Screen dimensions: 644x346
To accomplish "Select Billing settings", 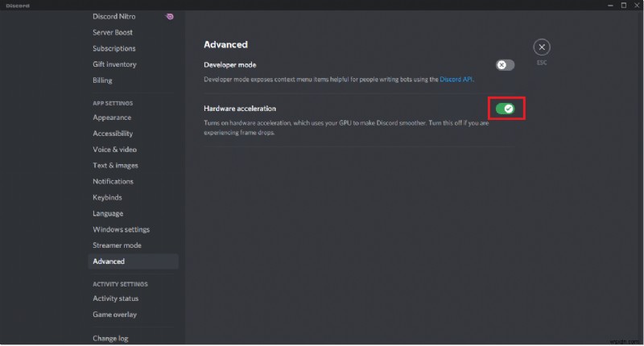I will (102, 80).
